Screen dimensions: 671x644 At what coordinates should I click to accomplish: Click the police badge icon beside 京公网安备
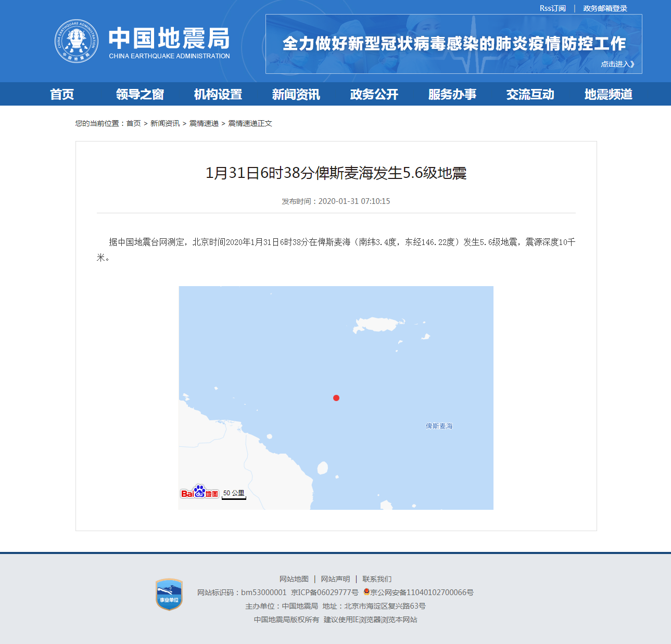pos(366,592)
